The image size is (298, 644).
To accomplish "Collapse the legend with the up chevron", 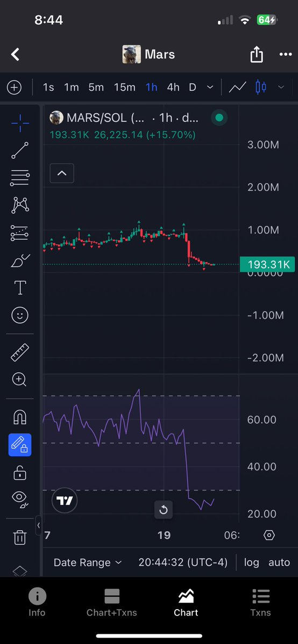I will coord(62,173).
